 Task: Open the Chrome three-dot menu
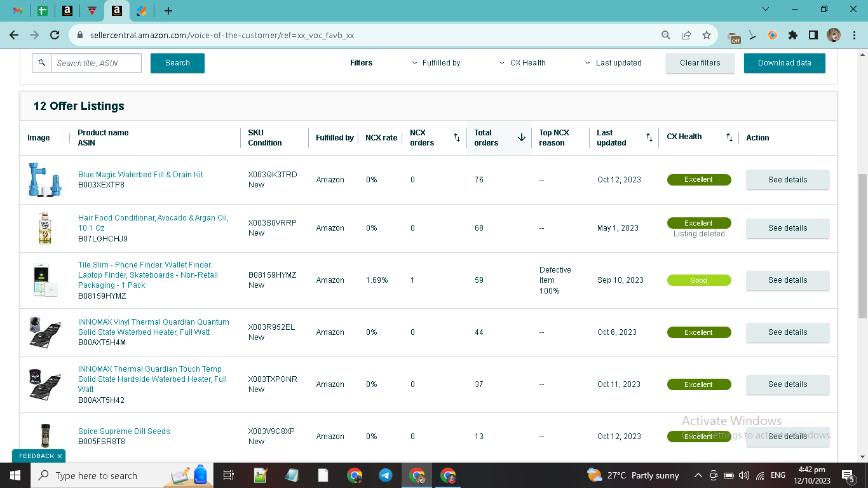tap(854, 36)
